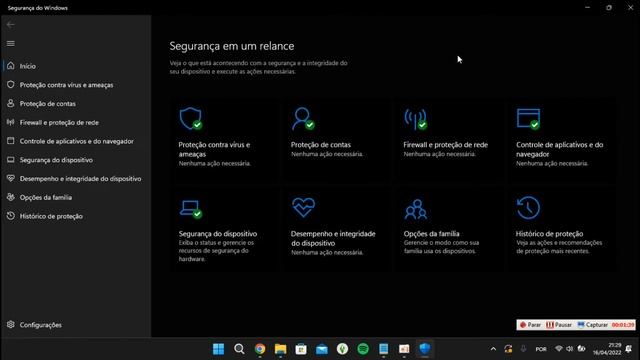640x360 pixels.
Task: Click the family people icon on Opções da família card
Action: [416, 209]
